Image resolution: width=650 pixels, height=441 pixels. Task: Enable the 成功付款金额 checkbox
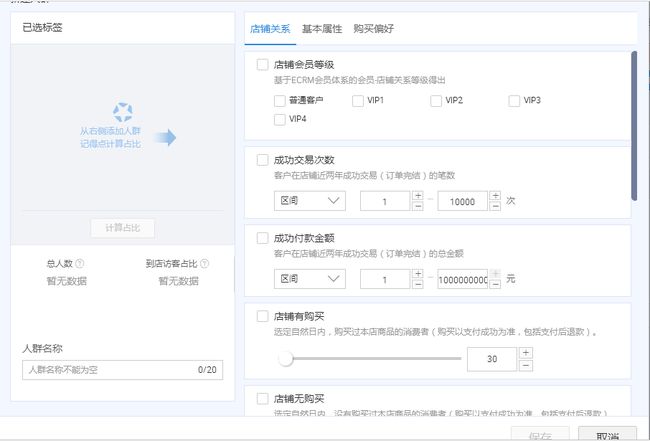(262, 238)
